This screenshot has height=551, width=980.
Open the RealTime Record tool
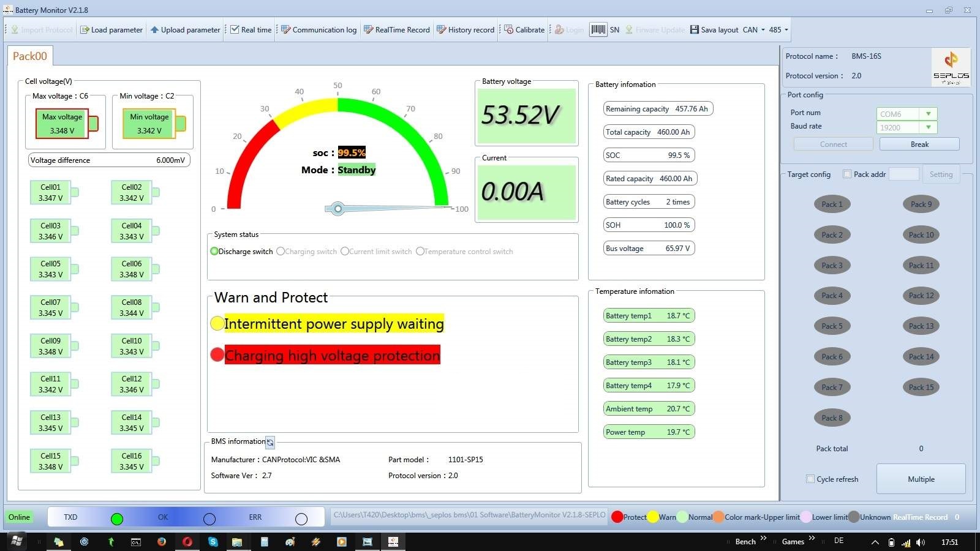(x=397, y=29)
